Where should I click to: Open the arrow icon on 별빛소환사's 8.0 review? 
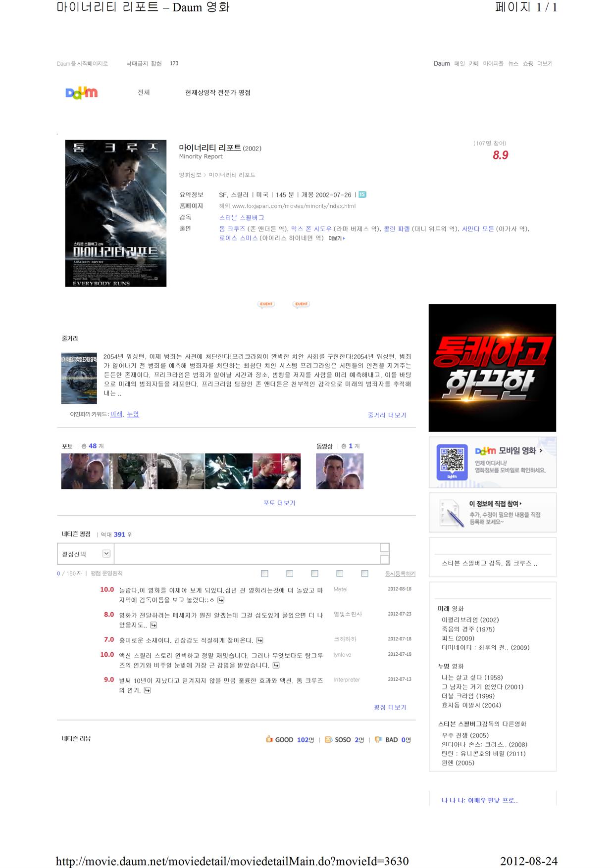pyautogui.click(x=153, y=625)
